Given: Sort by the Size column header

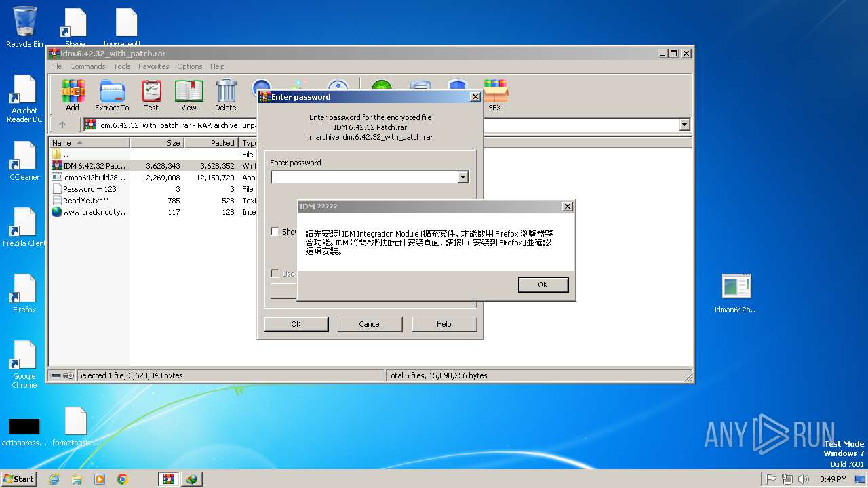Looking at the screenshot, I should coord(157,143).
